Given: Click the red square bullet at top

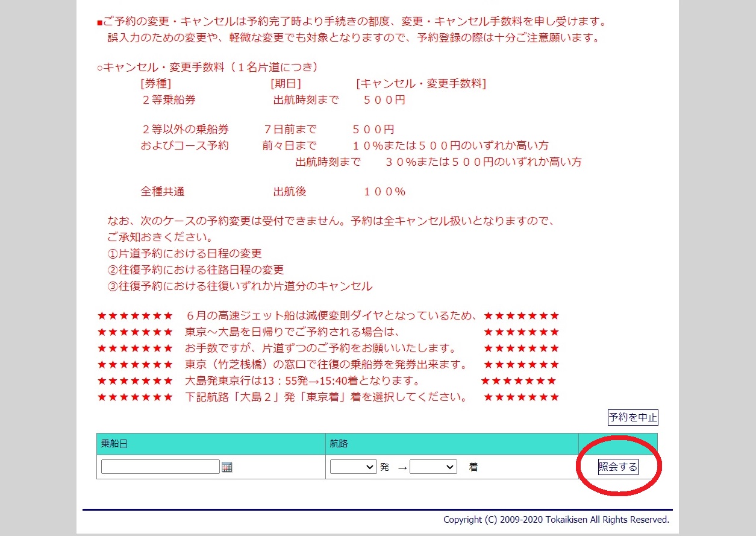Looking at the screenshot, I should (99, 23).
